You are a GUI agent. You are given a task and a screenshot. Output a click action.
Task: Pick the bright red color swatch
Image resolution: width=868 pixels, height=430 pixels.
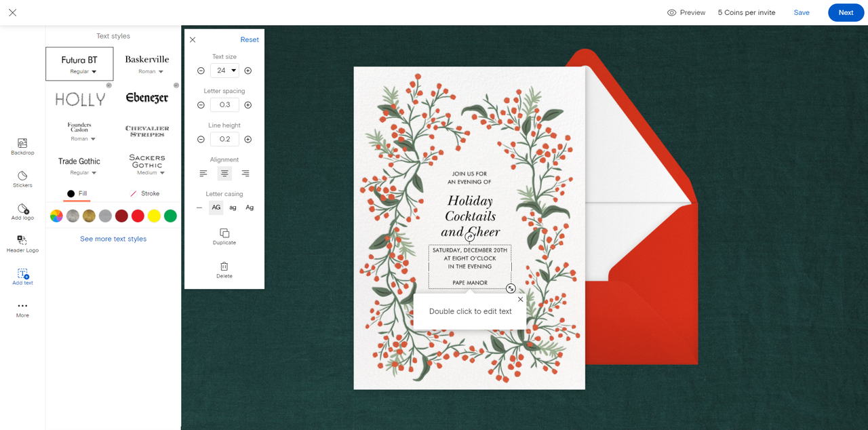tap(138, 216)
